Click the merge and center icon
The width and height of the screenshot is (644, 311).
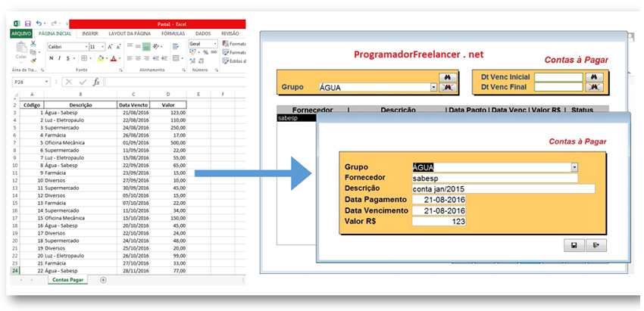click(x=176, y=58)
